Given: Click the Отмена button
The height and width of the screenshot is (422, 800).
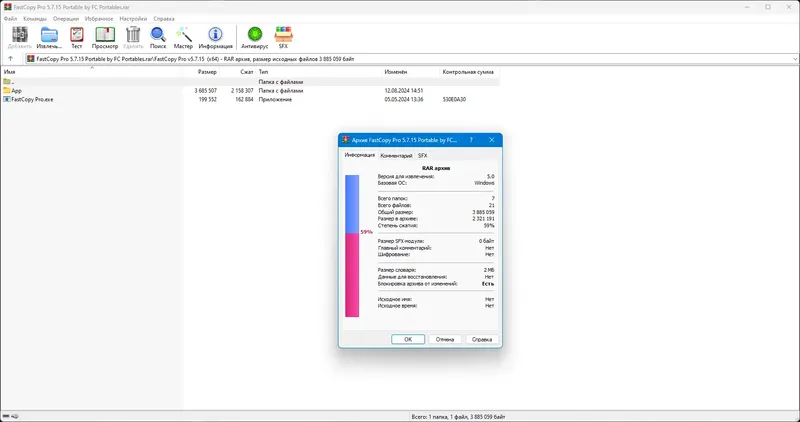Looking at the screenshot, I should (445, 339).
